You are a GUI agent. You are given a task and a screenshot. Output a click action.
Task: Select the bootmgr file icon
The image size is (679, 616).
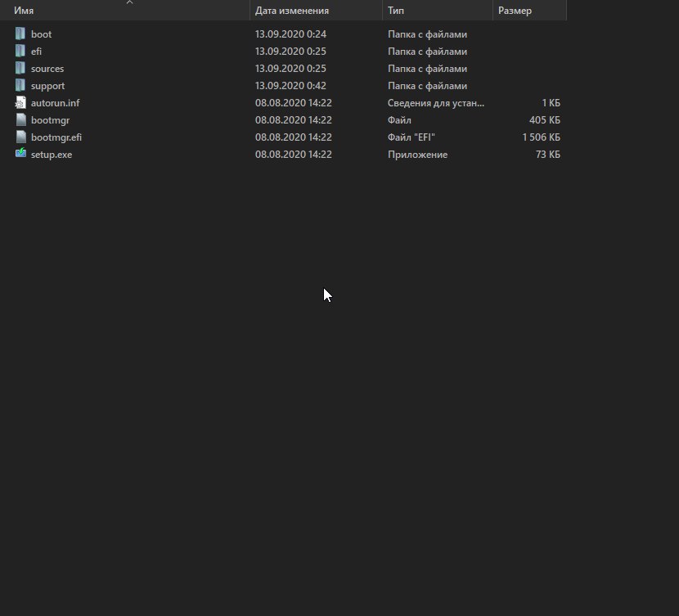click(20, 120)
